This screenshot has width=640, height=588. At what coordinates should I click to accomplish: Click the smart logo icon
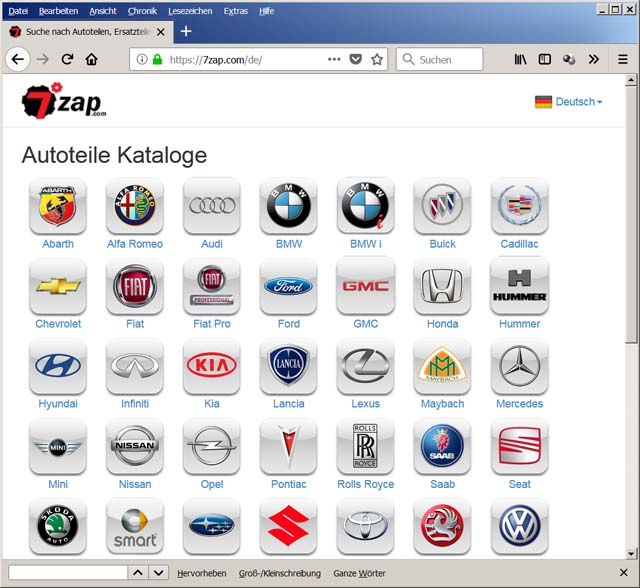[x=135, y=526]
